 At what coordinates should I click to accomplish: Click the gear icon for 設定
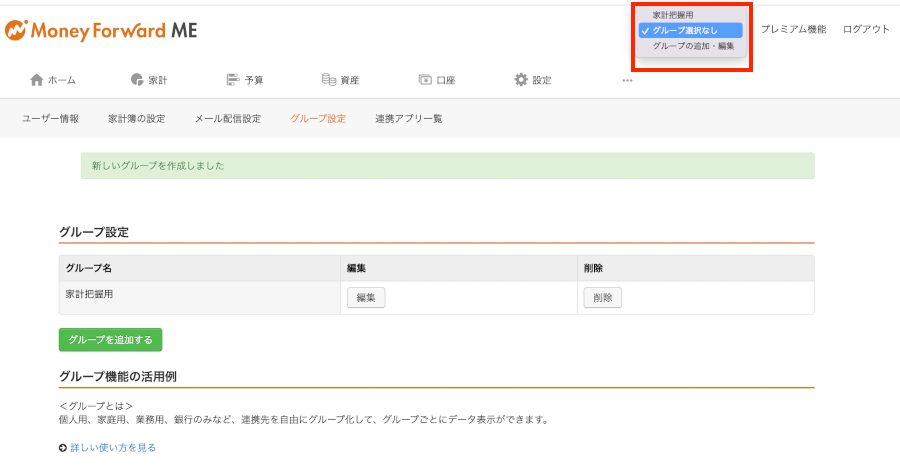521,80
